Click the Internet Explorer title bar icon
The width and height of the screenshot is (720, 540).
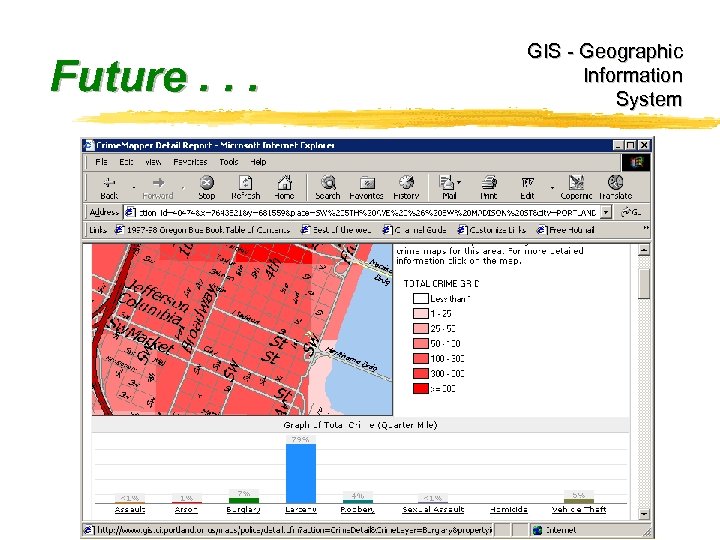[x=89, y=146]
